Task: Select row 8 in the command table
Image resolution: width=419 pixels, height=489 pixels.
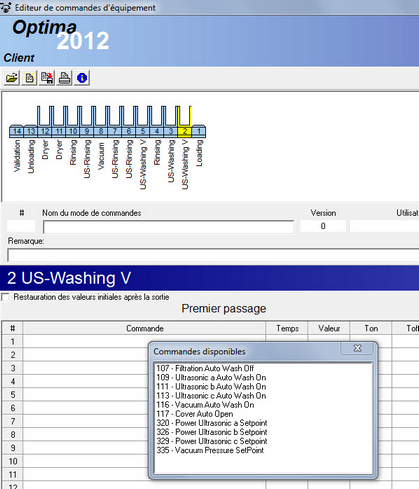Action: 13,435
